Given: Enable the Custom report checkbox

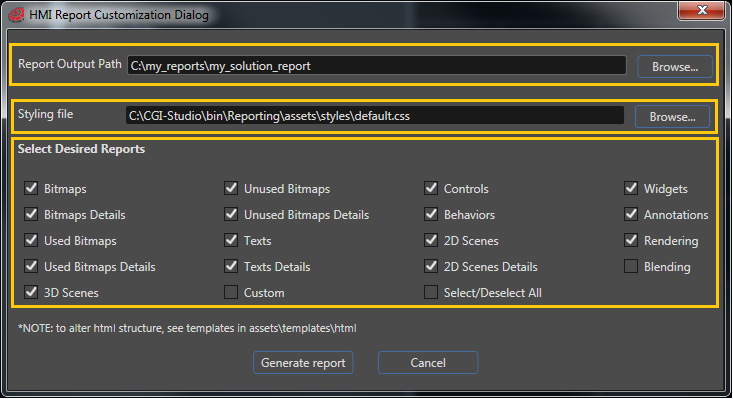Looking at the screenshot, I should pyautogui.click(x=231, y=292).
